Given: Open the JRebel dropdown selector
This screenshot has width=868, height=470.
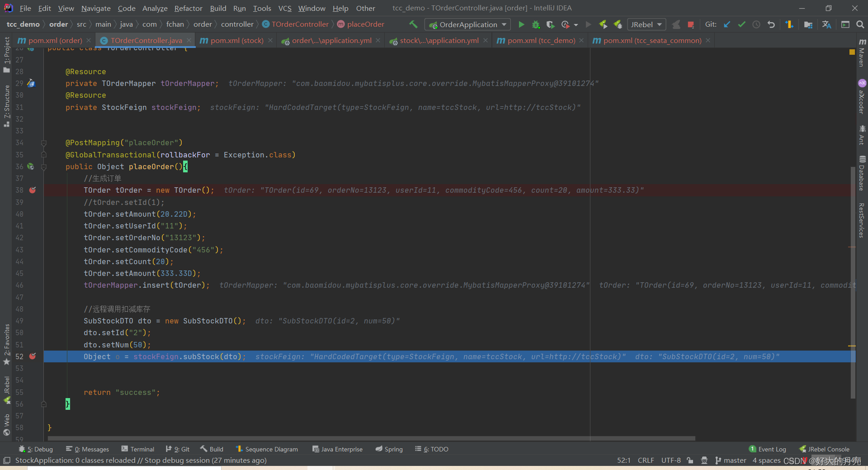Looking at the screenshot, I should [646, 24].
